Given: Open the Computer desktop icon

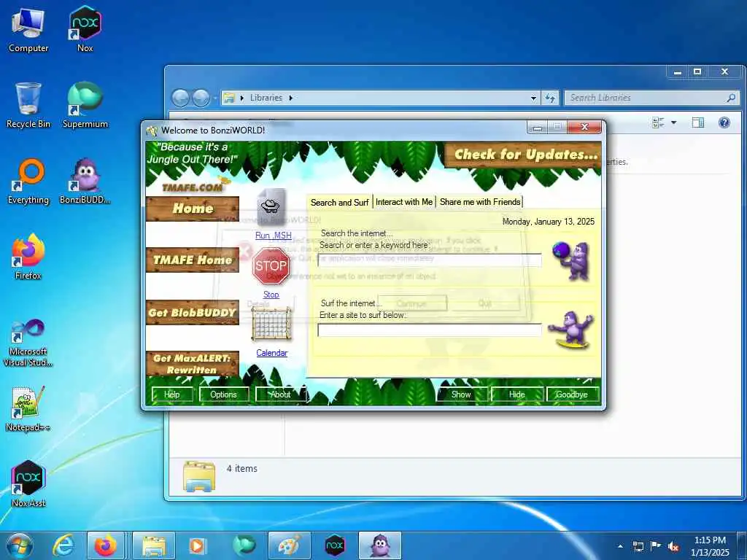Looking at the screenshot, I should coord(28,29).
